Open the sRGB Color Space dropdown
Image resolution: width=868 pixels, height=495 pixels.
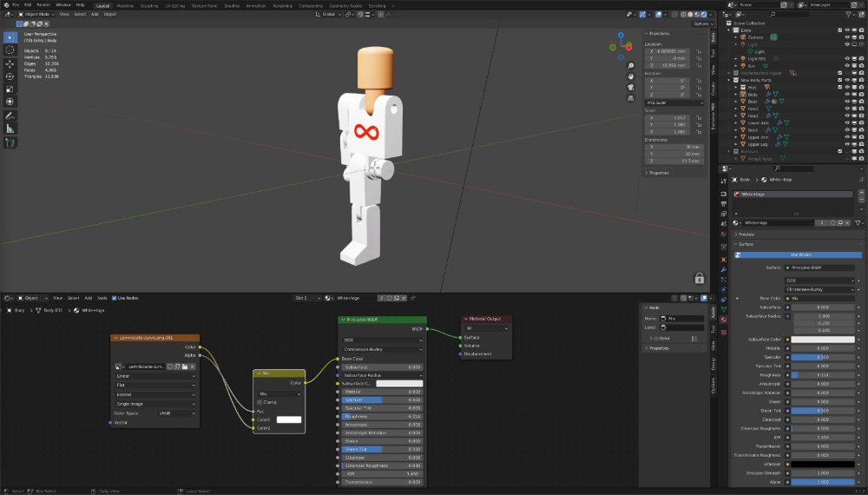coord(176,413)
